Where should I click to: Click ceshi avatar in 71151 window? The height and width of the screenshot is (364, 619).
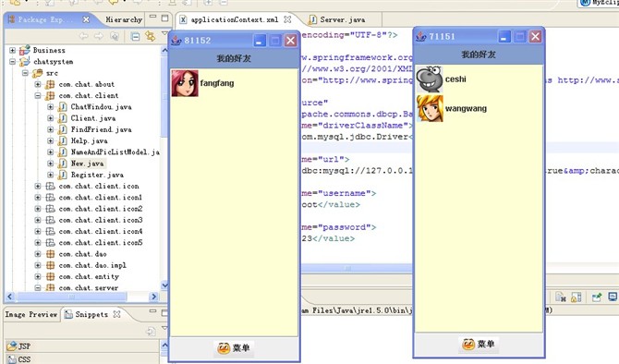tap(430, 79)
